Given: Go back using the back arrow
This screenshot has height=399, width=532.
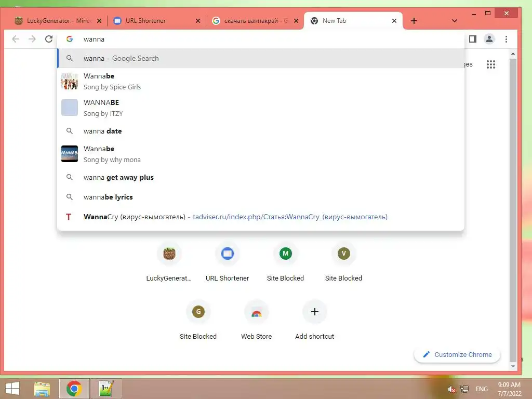Looking at the screenshot, I should point(16,39).
